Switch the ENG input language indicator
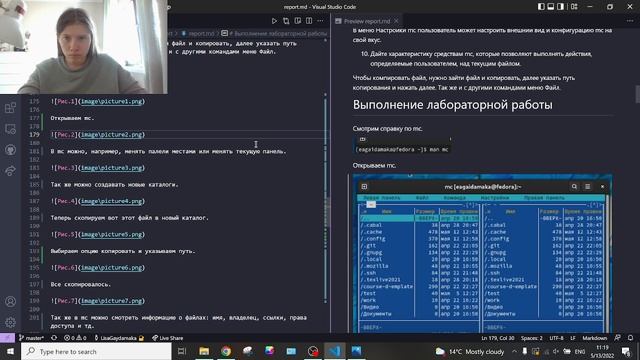The image size is (640, 360). [580, 351]
